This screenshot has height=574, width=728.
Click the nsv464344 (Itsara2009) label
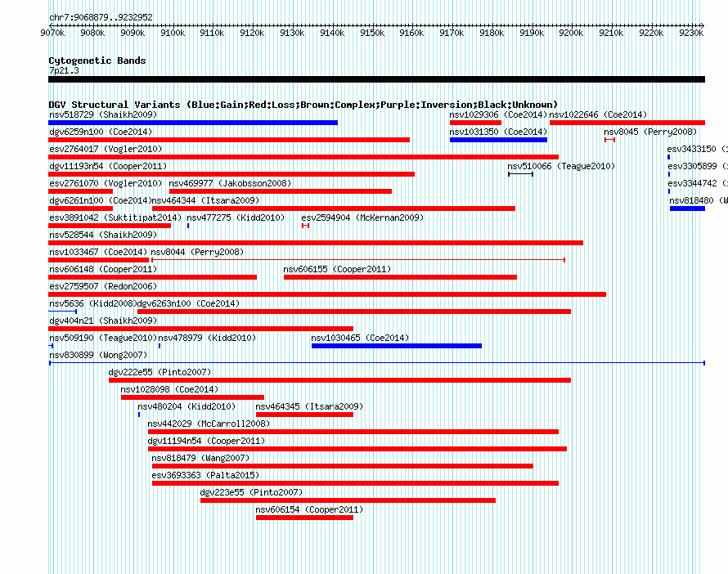coord(205,200)
